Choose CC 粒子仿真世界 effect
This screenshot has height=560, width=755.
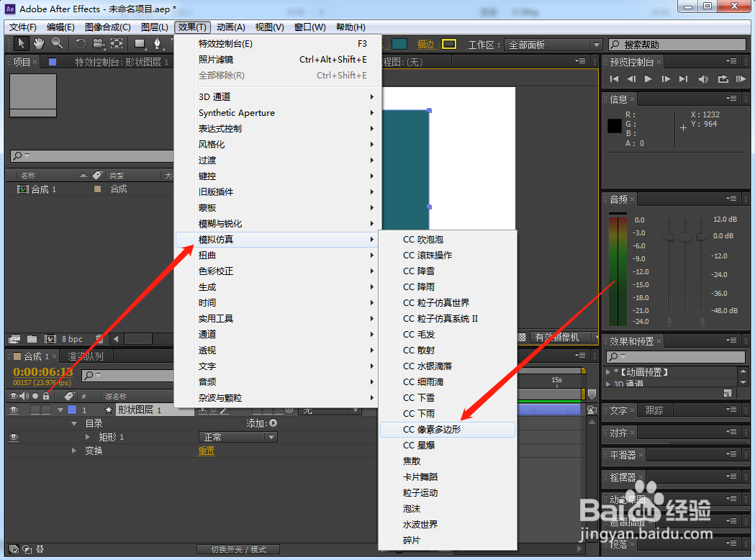point(448,303)
